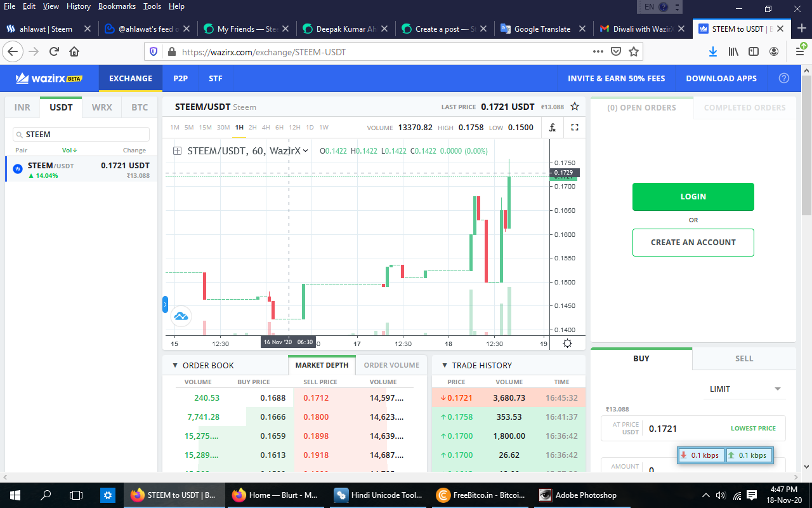Open Firefox hamburger menu
This screenshot has width=812, height=508.
coord(800,51)
